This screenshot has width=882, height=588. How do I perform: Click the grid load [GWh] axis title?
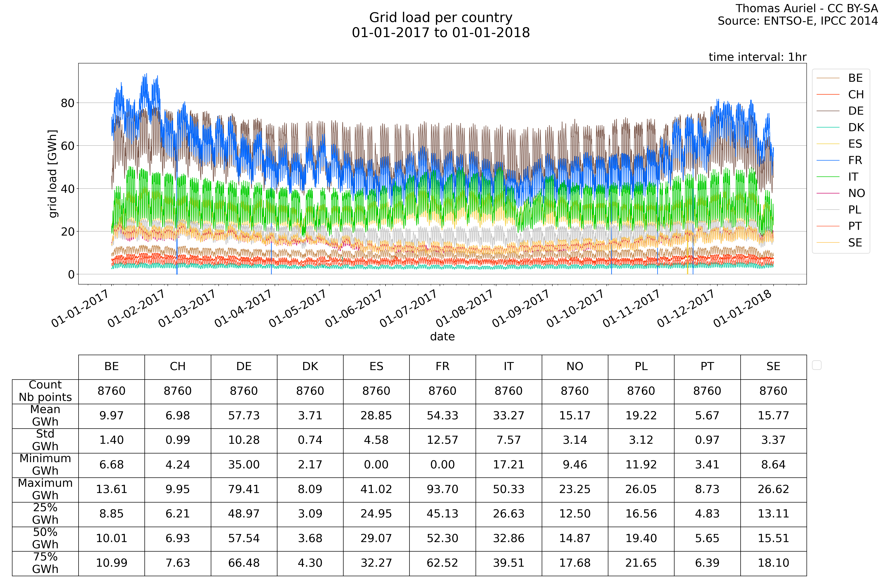click(53, 174)
